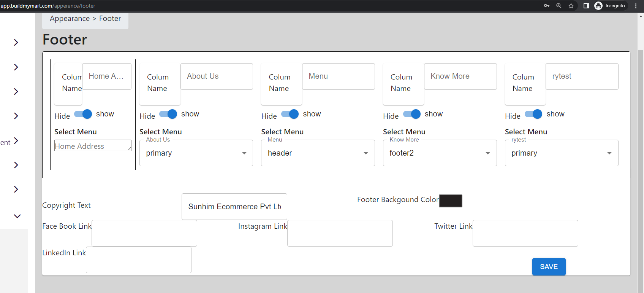
Task: Toggle Hide/show switch for Menu column
Action: 290,114
